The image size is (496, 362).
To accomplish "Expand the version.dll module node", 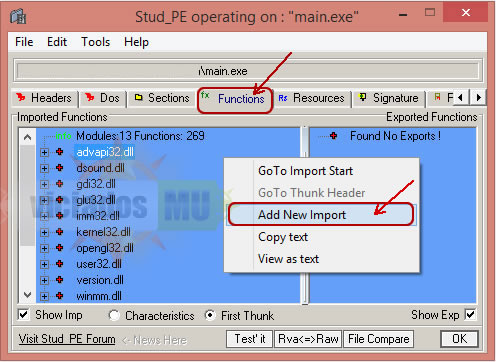I will tap(44, 280).
